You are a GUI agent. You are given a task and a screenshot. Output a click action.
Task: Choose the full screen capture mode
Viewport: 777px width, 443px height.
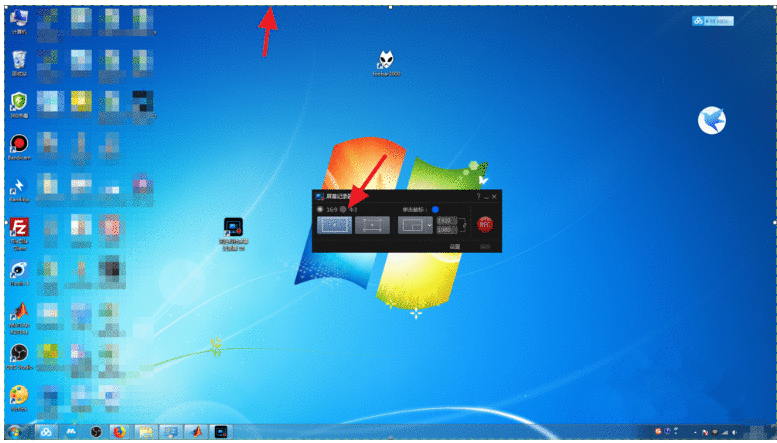(333, 226)
